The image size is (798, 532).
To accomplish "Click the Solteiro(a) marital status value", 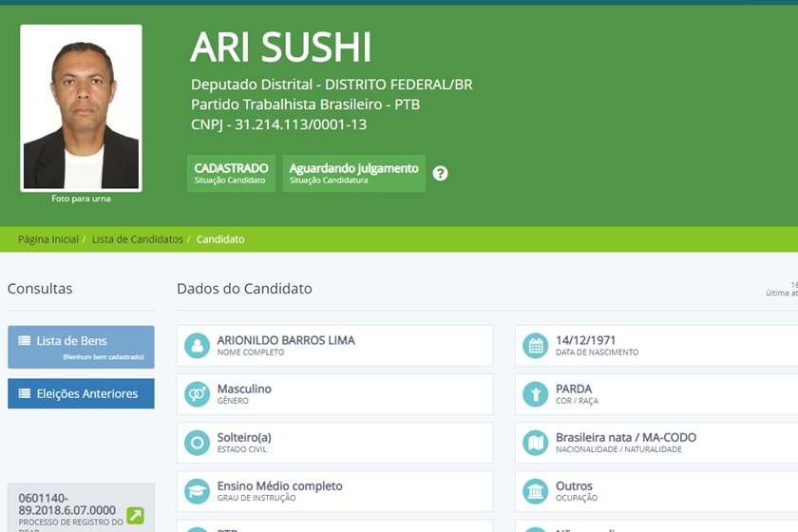I will [x=244, y=437].
